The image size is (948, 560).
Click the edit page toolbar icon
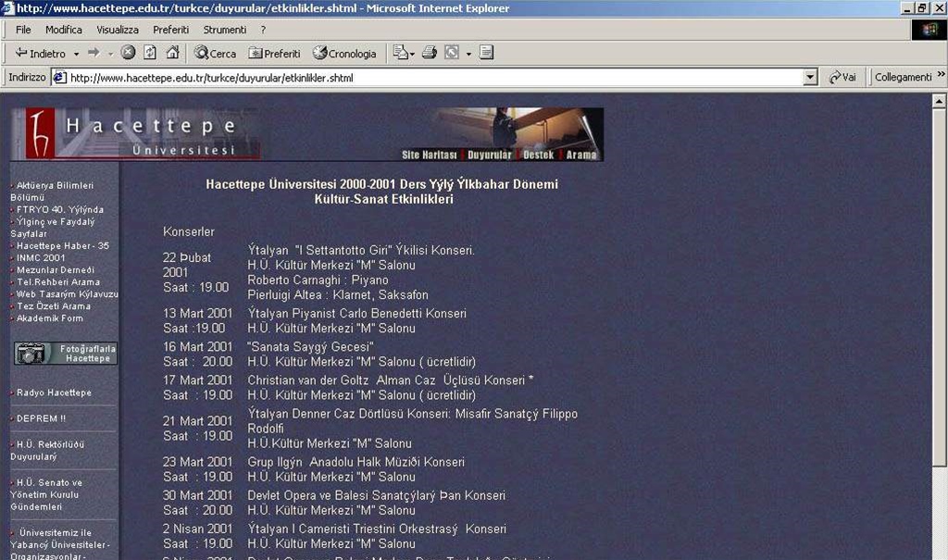[x=452, y=53]
